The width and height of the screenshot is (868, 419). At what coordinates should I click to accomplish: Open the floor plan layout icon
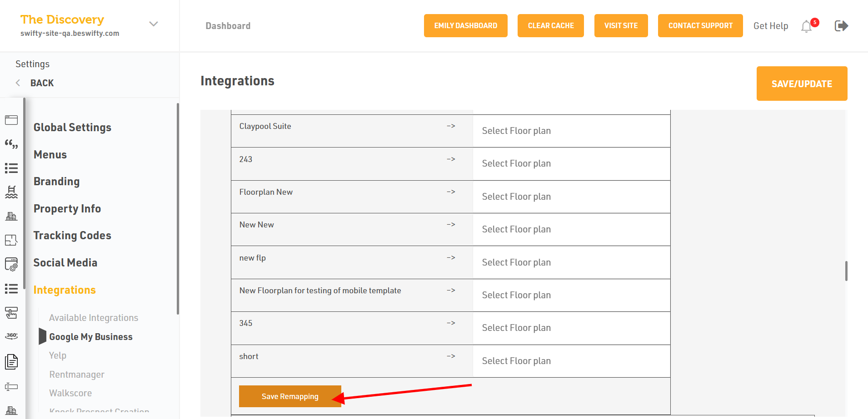(11, 240)
